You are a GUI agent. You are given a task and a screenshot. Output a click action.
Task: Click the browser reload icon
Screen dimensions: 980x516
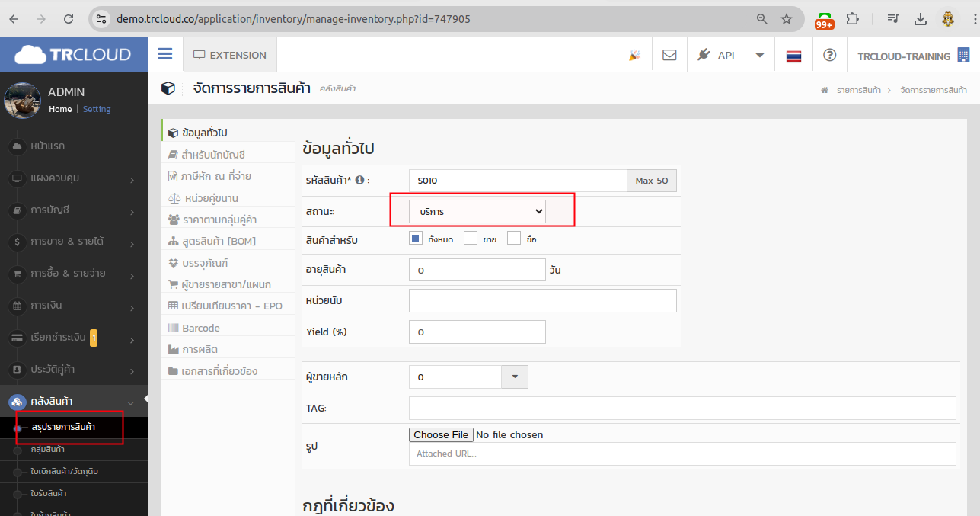[69, 19]
